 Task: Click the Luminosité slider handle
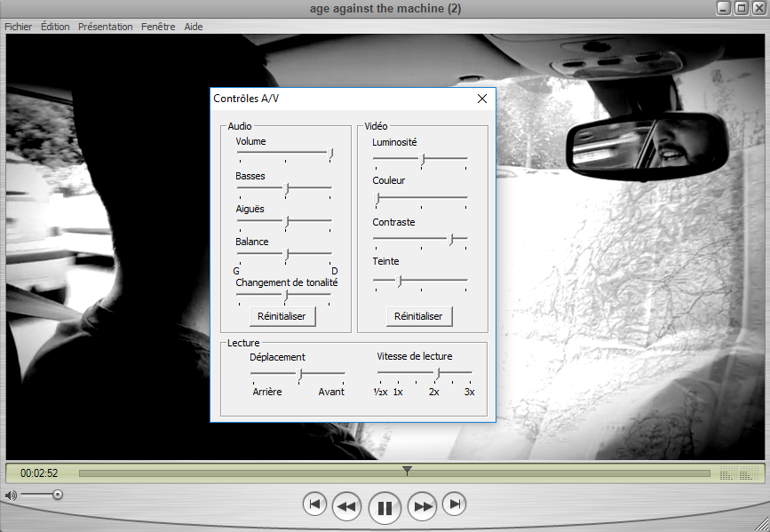[423, 159]
